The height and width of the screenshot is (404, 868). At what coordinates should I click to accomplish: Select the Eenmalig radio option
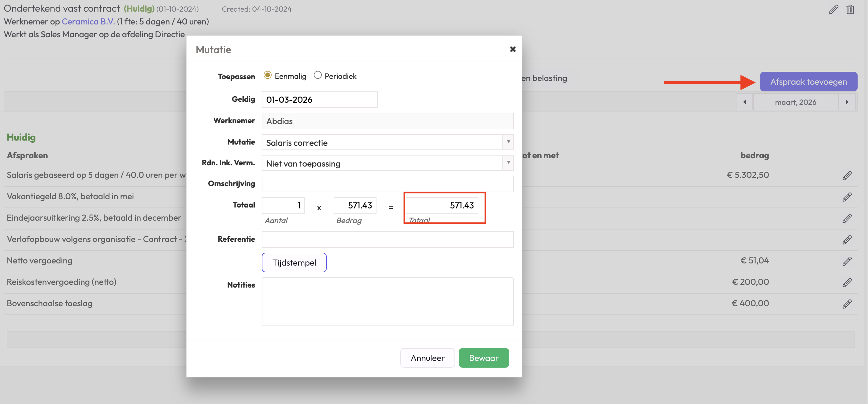tap(267, 75)
